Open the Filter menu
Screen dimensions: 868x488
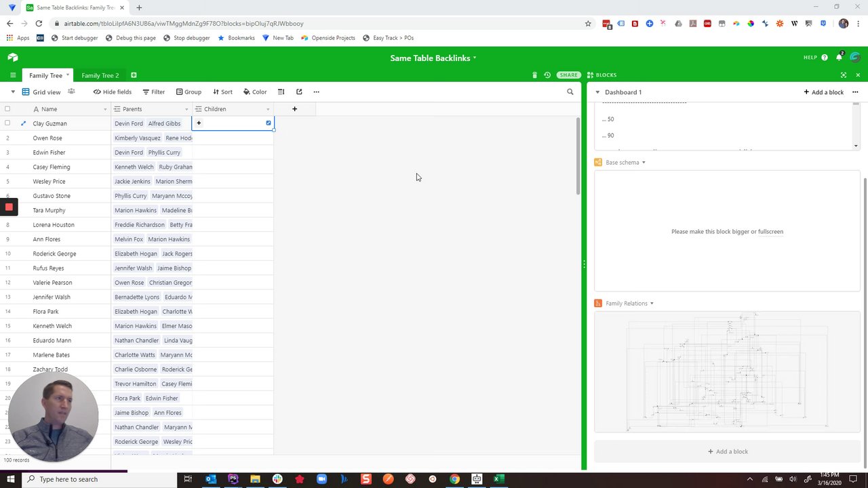point(153,92)
